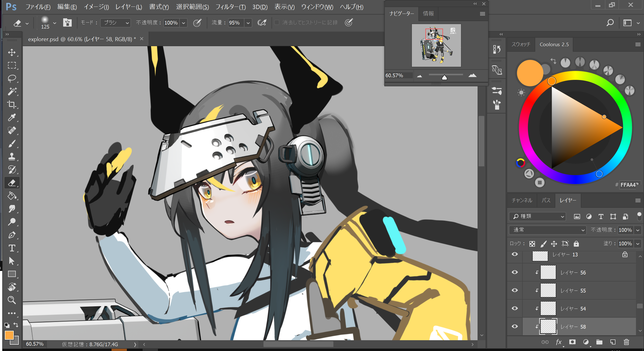Select the Smudge tool
Screen dimensions: 644x351
point(12,209)
